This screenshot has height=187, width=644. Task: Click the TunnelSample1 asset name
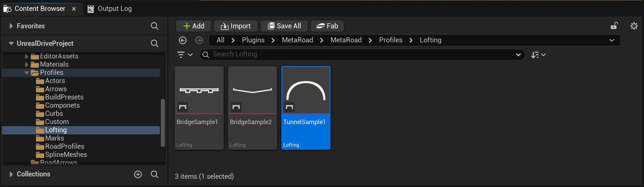(x=305, y=122)
